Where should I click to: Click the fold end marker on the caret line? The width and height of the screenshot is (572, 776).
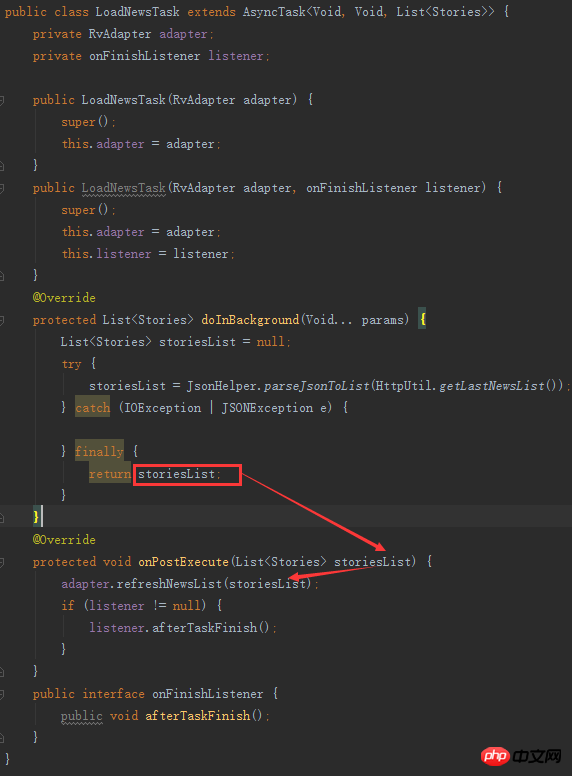tap(2, 518)
